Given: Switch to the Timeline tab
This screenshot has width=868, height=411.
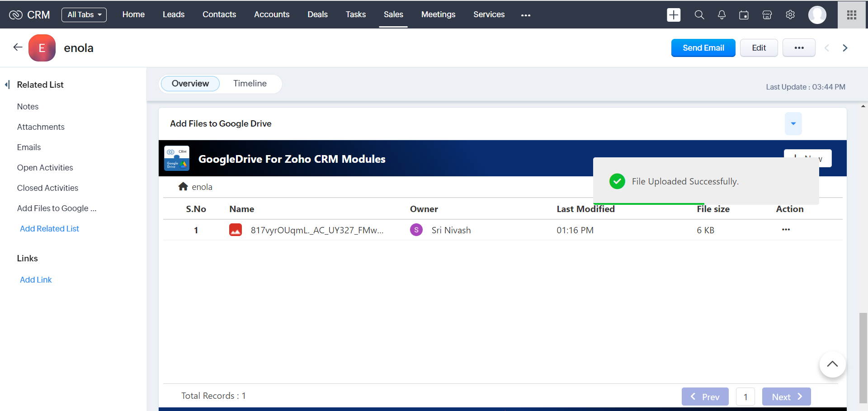Looking at the screenshot, I should click(x=250, y=84).
